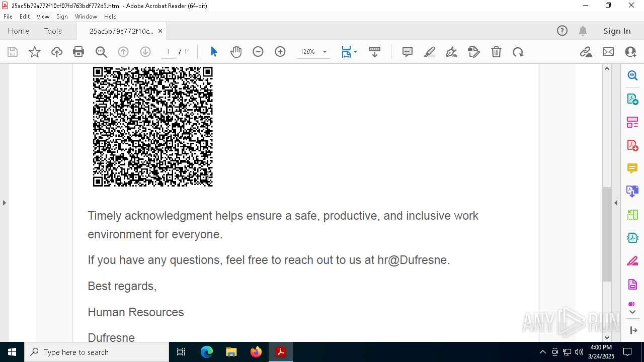The image size is (644, 362).
Task: Upload file to cloud icon
Action: [x=57, y=52]
